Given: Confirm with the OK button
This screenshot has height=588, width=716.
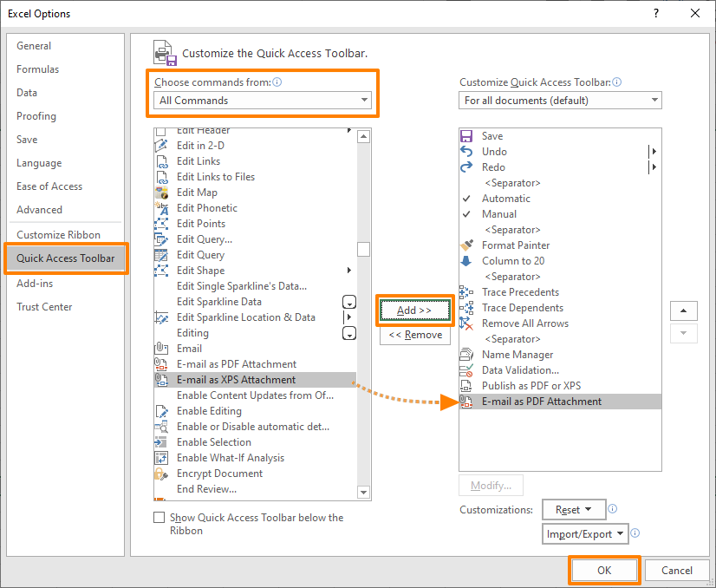Looking at the screenshot, I should [x=604, y=570].
